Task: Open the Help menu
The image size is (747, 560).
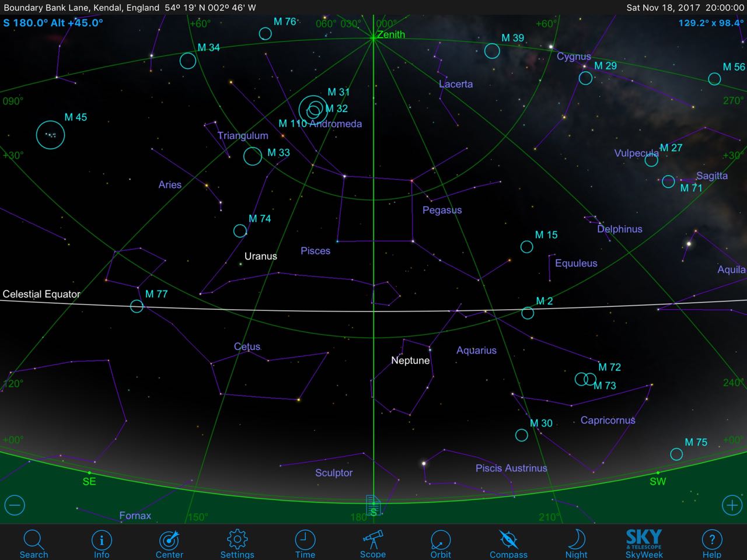Action: tap(711, 542)
